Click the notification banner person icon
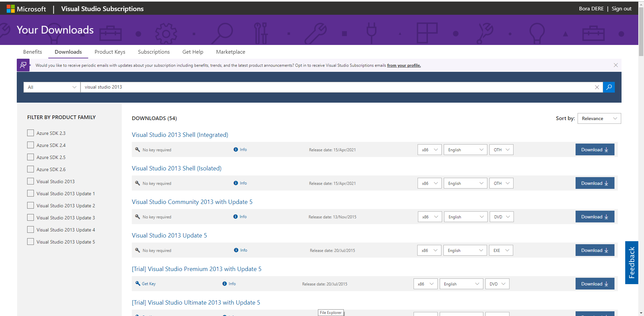The height and width of the screenshot is (316, 644). pyautogui.click(x=23, y=65)
